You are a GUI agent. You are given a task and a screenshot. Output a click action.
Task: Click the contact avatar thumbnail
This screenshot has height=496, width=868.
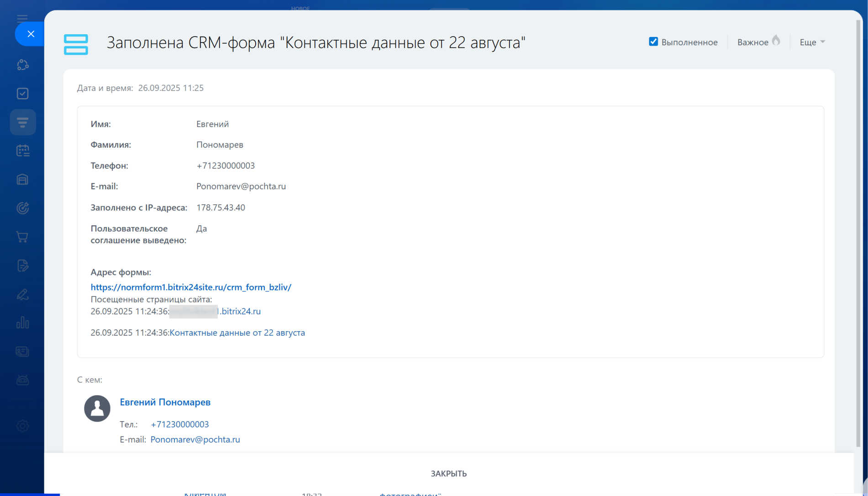tap(97, 408)
